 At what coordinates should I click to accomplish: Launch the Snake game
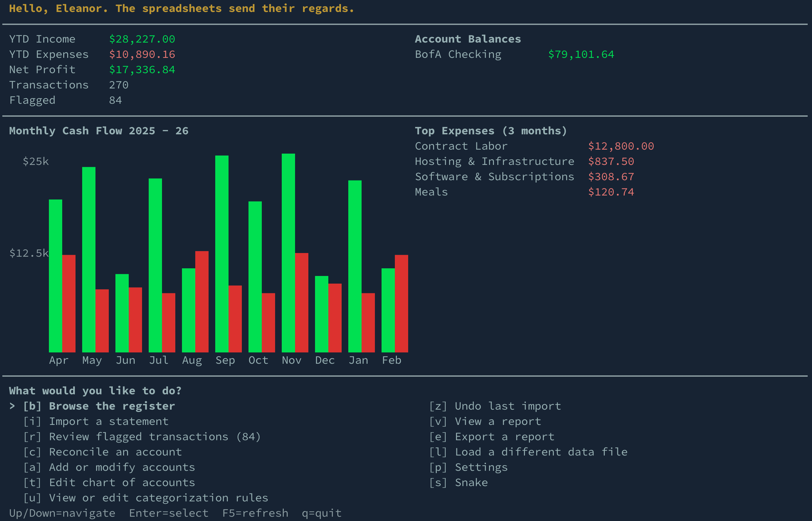click(459, 482)
